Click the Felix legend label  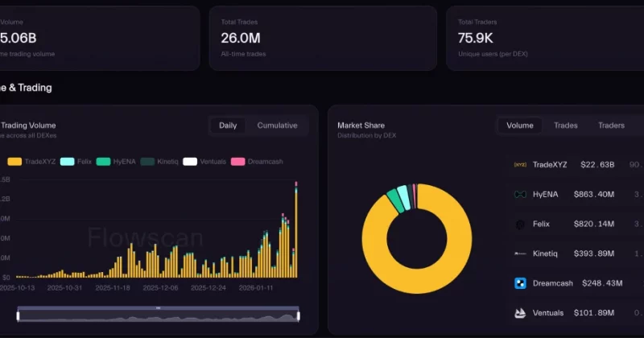point(85,162)
